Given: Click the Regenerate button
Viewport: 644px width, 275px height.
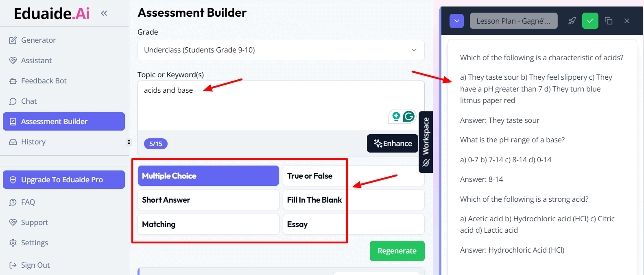Looking at the screenshot, I should click(397, 251).
